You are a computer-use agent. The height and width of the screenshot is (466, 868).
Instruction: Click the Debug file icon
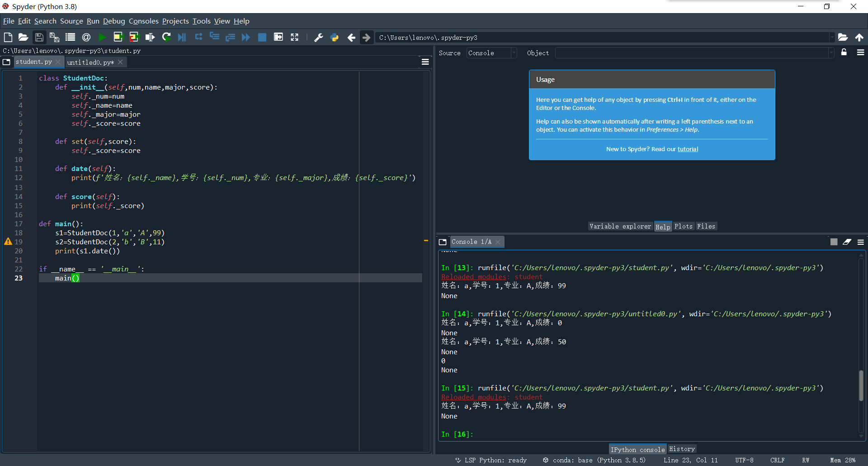click(x=182, y=38)
